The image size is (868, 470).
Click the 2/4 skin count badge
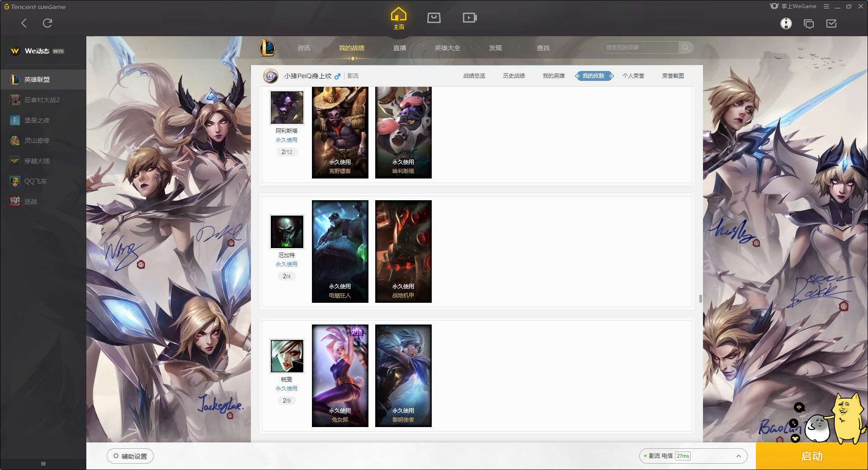tap(287, 277)
